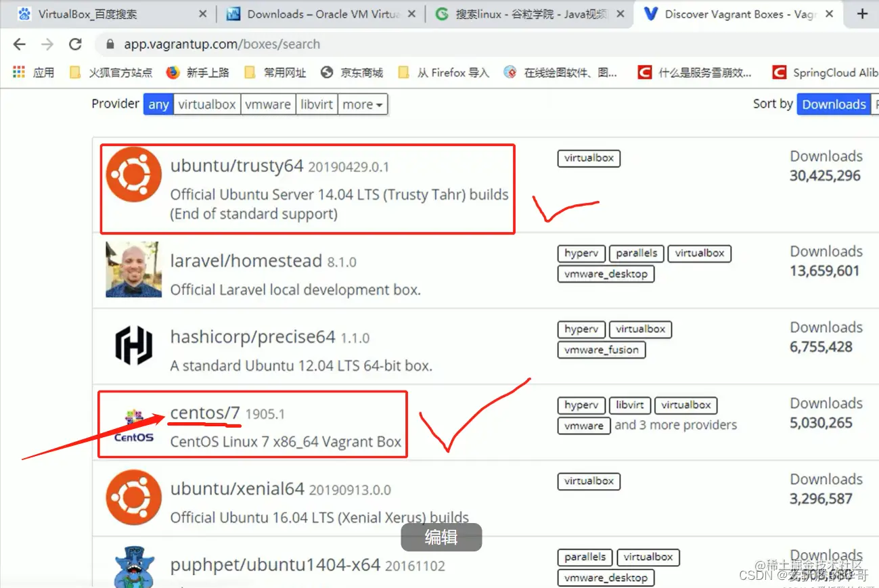Close the 搜索linux 谷粒学院 tab
Viewport: 879px width, 588px height.
(x=620, y=14)
